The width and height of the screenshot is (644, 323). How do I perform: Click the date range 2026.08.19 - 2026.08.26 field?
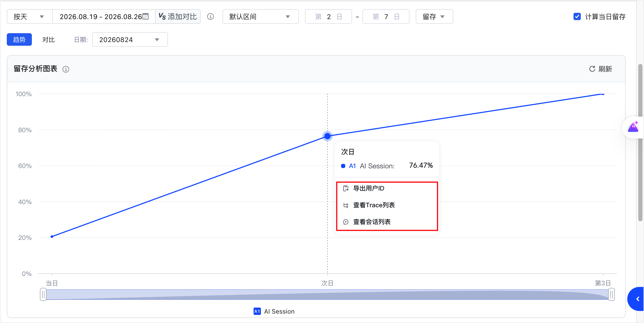(x=104, y=17)
